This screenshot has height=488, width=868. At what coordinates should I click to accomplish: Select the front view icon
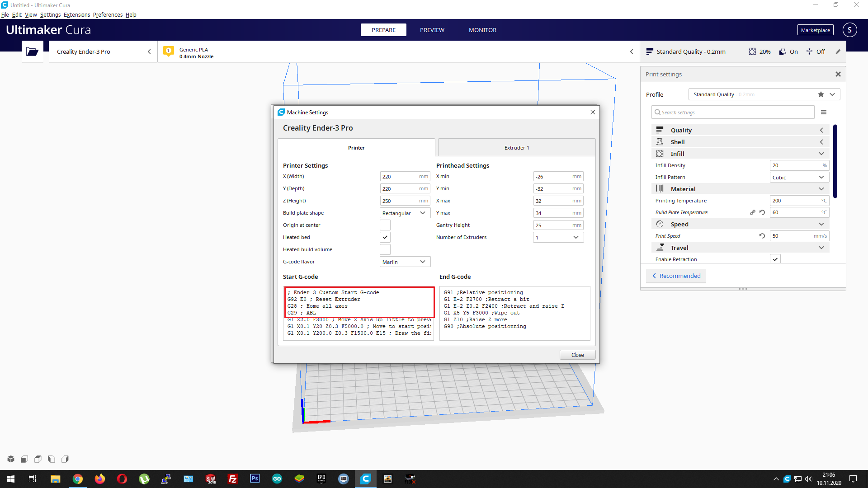click(x=24, y=459)
